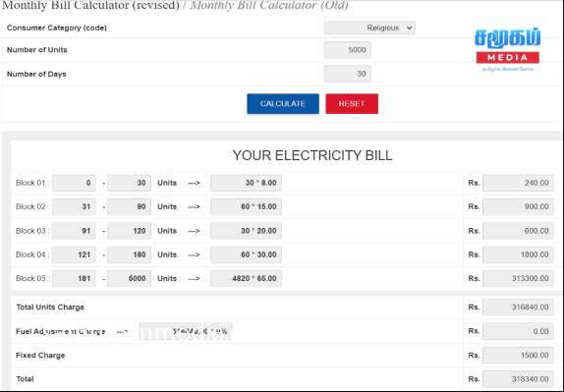The height and width of the screenshot is (392, 564).
Task: Click the Block 04 amount 1800.00
Action: point(518,254)
